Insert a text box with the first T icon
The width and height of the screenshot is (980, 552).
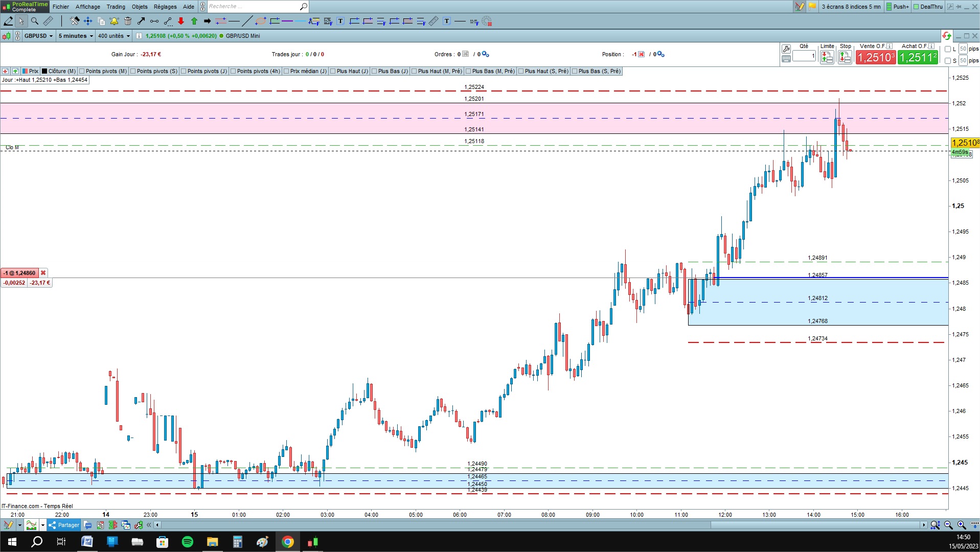tap(340, 21)
